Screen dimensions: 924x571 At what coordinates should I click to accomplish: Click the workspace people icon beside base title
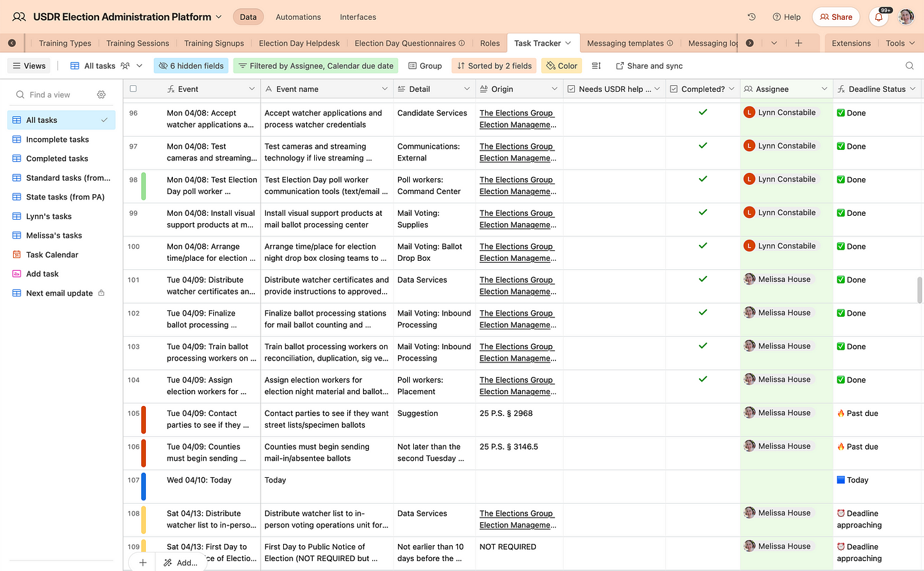[x=19, y=17]
